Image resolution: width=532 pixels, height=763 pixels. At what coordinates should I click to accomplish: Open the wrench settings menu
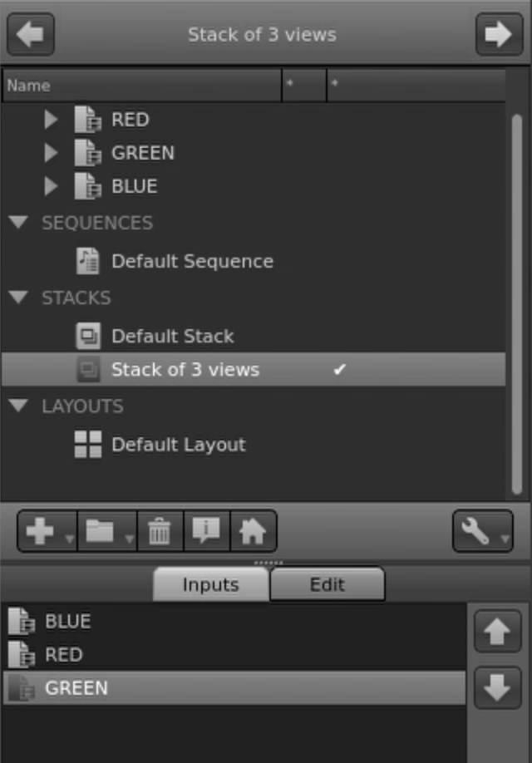[x=482, y=531]
